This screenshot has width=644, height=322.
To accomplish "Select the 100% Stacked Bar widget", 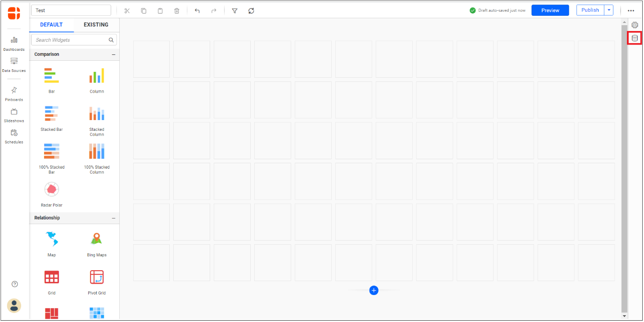I will (52, 158).
